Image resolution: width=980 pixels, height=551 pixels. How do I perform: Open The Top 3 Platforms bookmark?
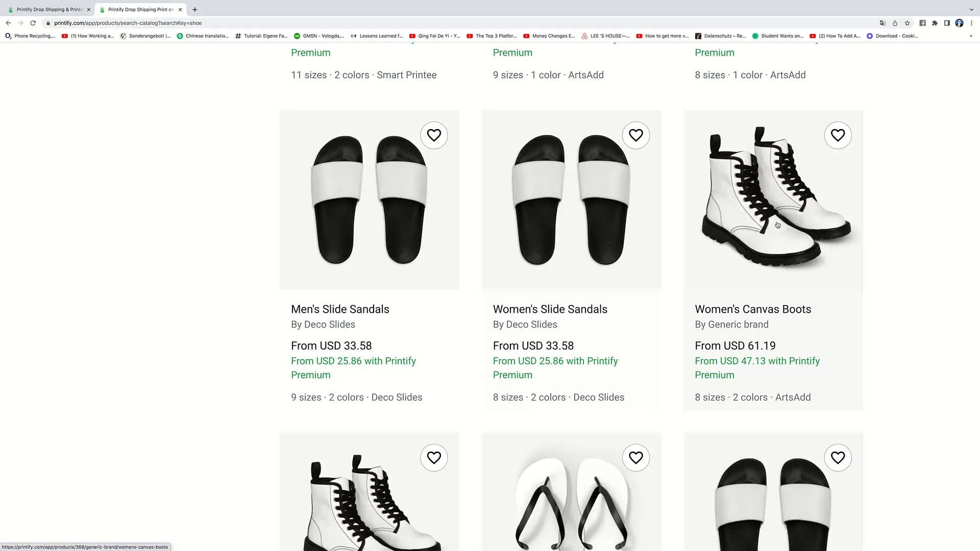(x=492, y=36)
